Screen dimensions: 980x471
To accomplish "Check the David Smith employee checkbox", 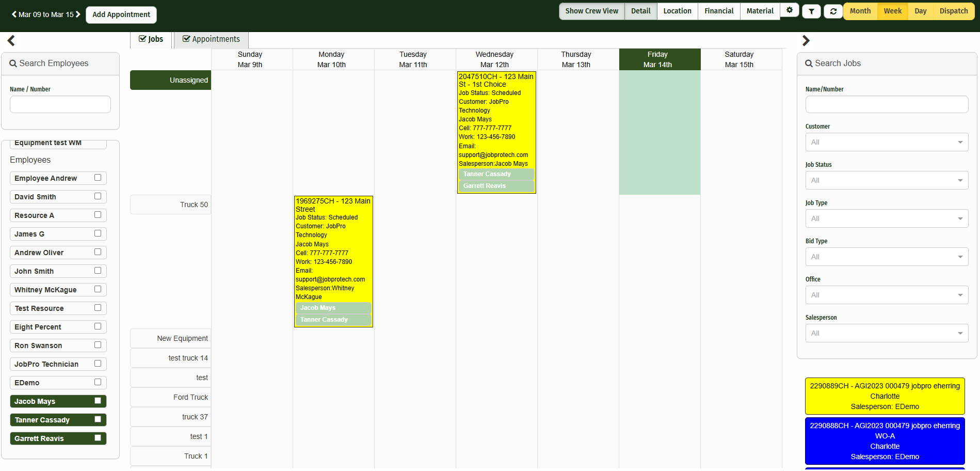I will (98, 196).
